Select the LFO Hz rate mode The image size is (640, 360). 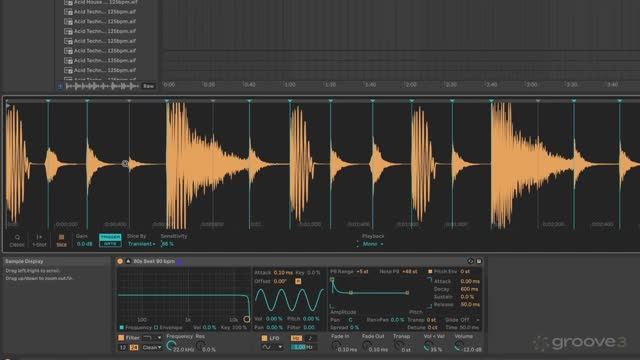296,338
